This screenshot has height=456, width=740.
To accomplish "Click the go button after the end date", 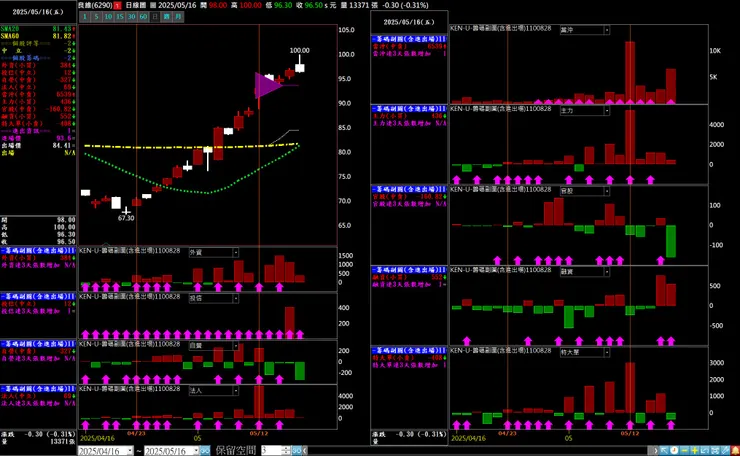I will [x=205, y=450].
